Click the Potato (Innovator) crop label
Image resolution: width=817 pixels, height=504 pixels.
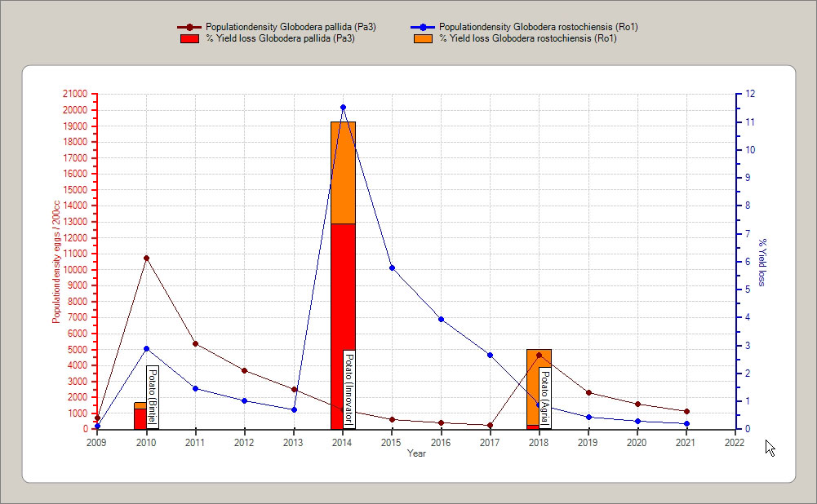click(x=349, y=389)
